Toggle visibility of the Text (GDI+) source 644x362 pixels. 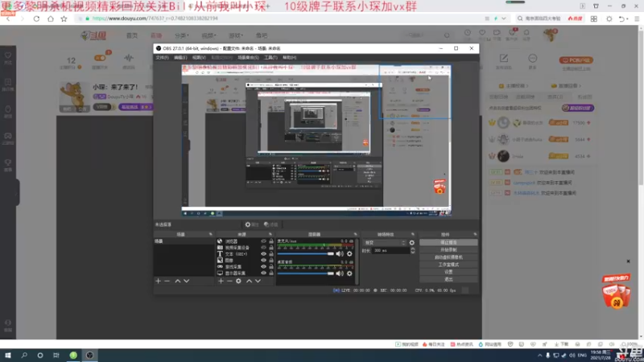click(264, 254)
